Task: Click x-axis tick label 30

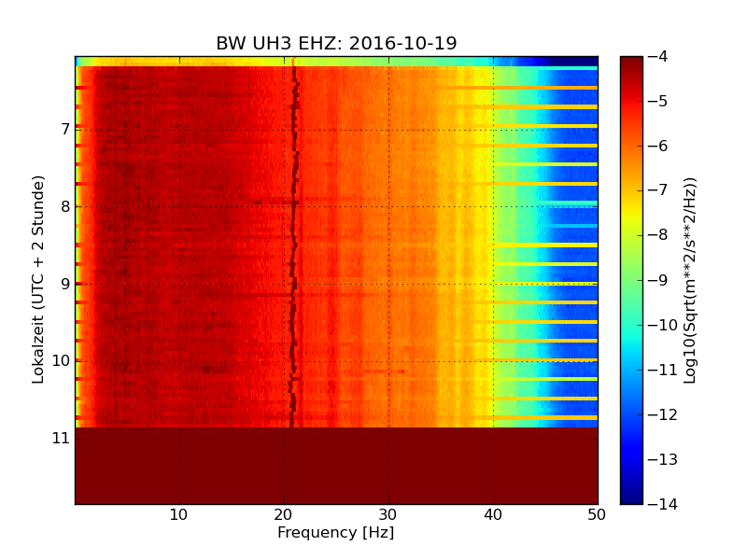Action: click(388, 515)
